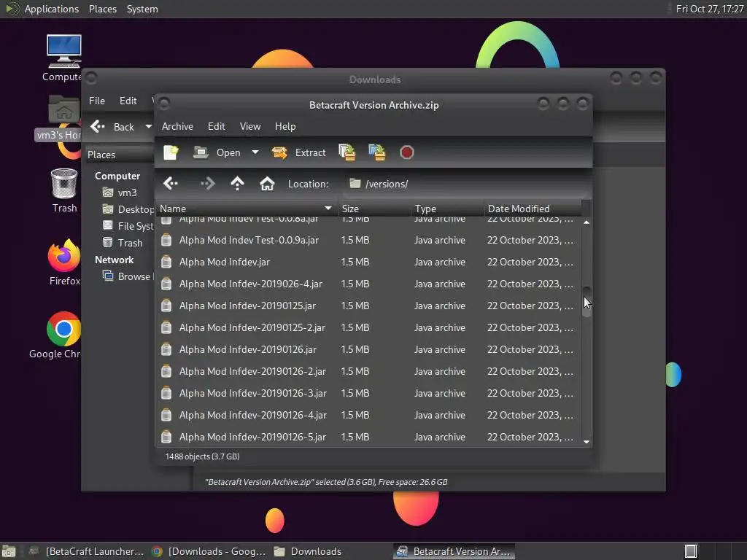Click scrollbar up arrow in file list

tap(587, 222)
